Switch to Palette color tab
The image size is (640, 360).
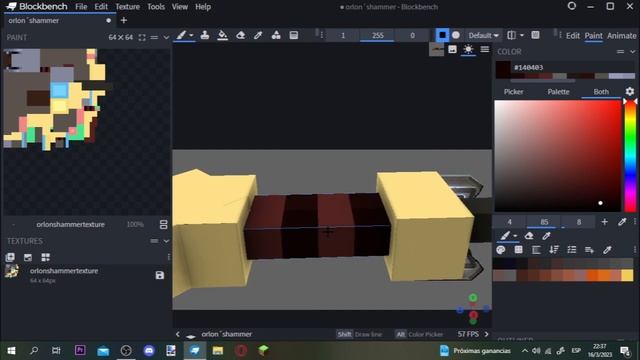click(x=558, y=92)
